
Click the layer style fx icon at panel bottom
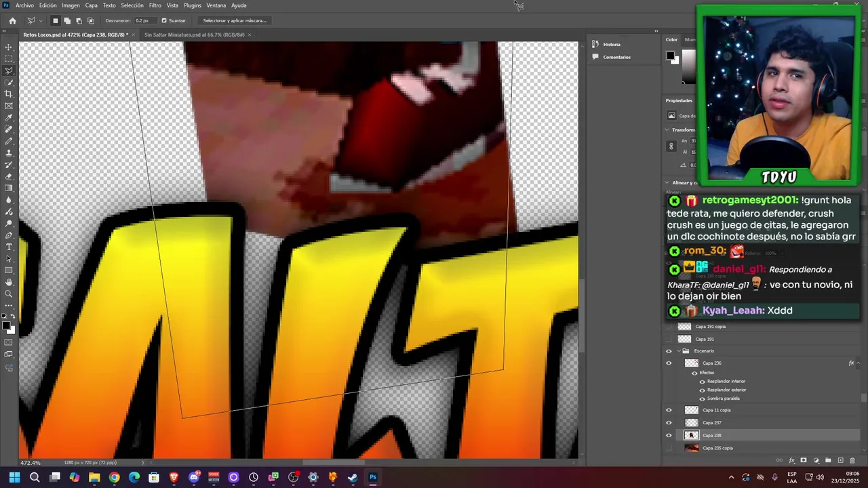coord(791,461)
